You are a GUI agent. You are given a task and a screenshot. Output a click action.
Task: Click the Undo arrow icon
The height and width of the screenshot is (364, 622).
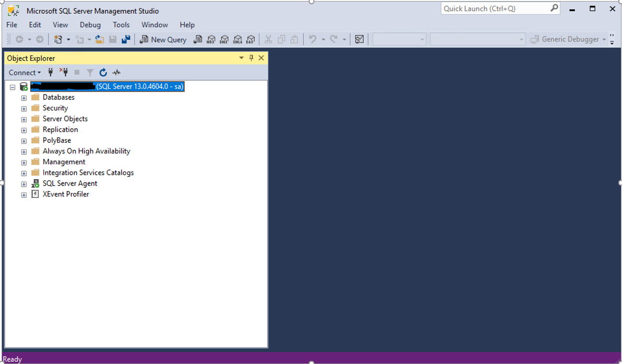click(313, 39)
